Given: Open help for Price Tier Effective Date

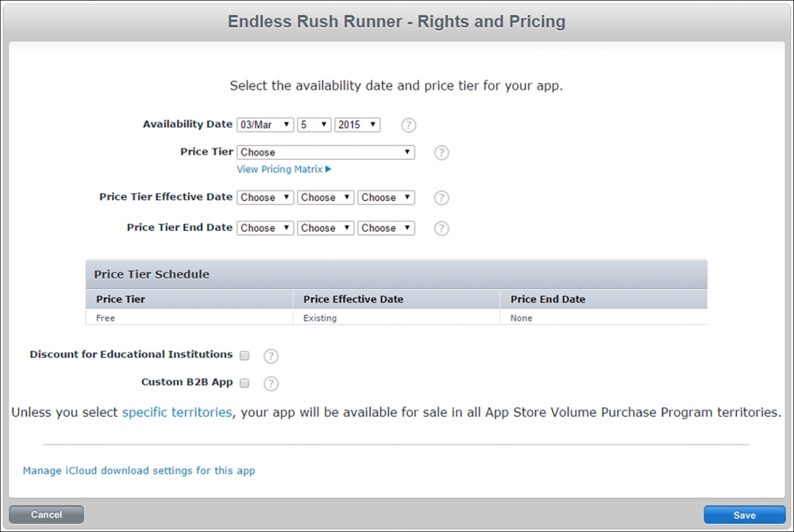Looking at the screenshot, I should click(441, 198).
